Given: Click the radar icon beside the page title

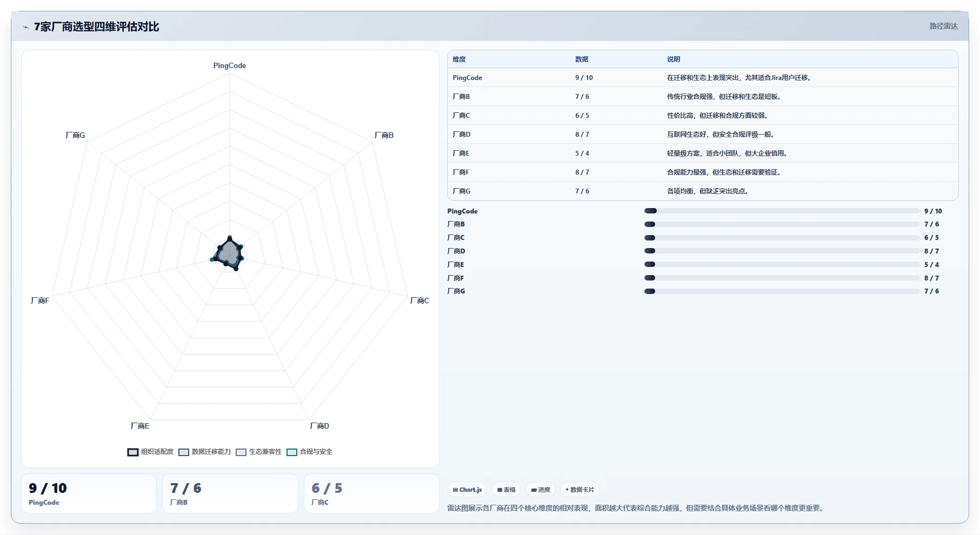Looking at the screenshot, I should [x=25, y=27].
